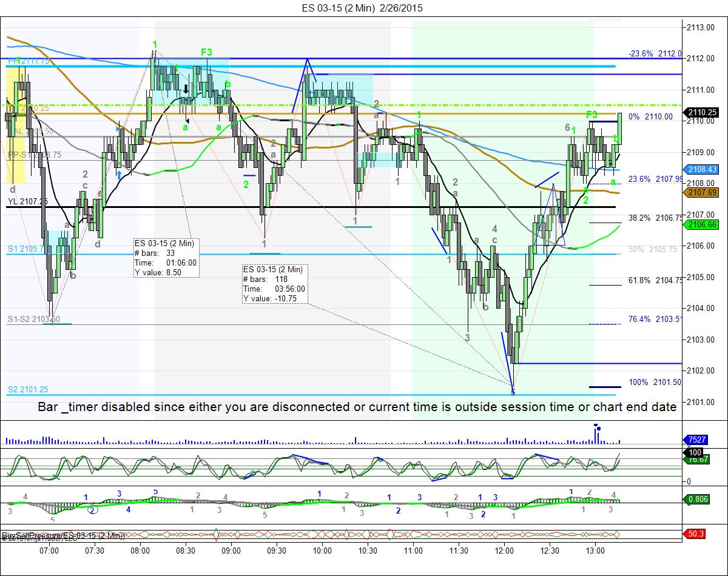
Task: Click the 38.2% 2106.75 Fibonacci label
Action: (x=655, y=217)
